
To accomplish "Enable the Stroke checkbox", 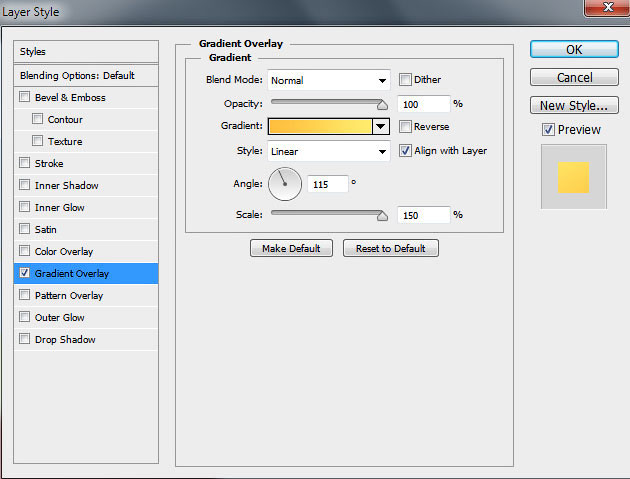I will [25, 163].
